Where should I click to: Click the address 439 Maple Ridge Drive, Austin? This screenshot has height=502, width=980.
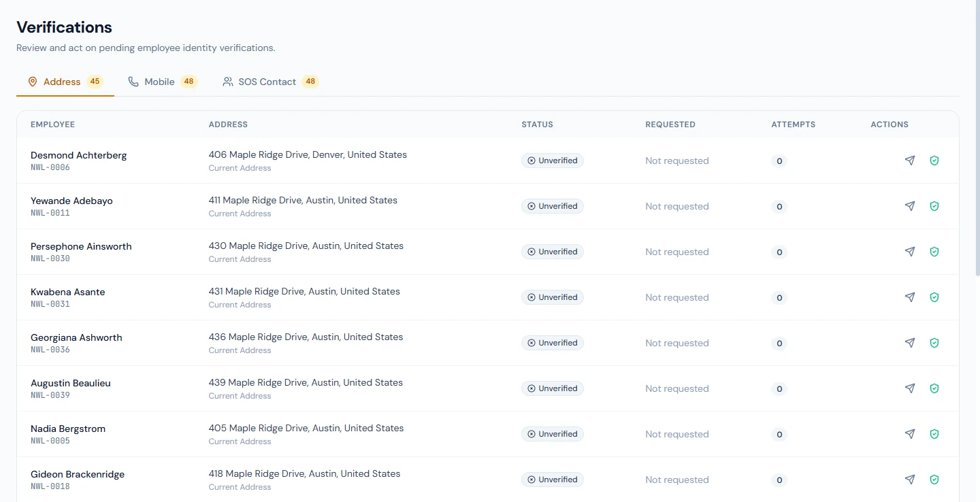[x=306, y=382]
